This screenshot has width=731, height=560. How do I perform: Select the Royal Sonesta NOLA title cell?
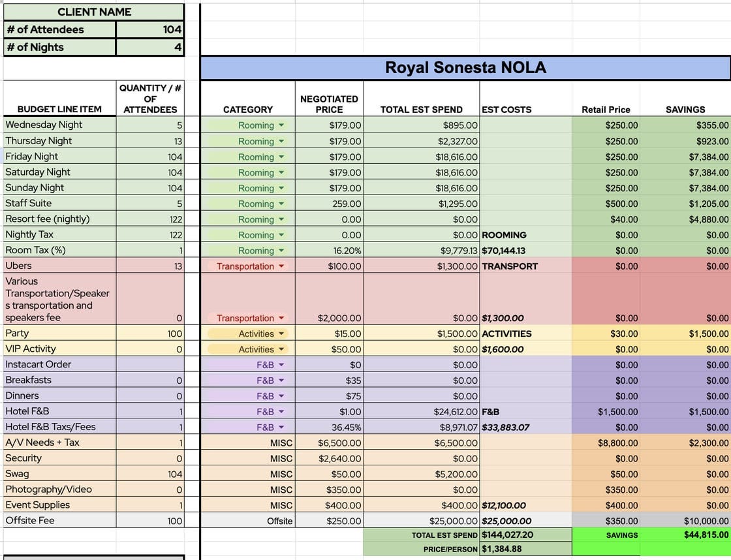pos(465,68)
